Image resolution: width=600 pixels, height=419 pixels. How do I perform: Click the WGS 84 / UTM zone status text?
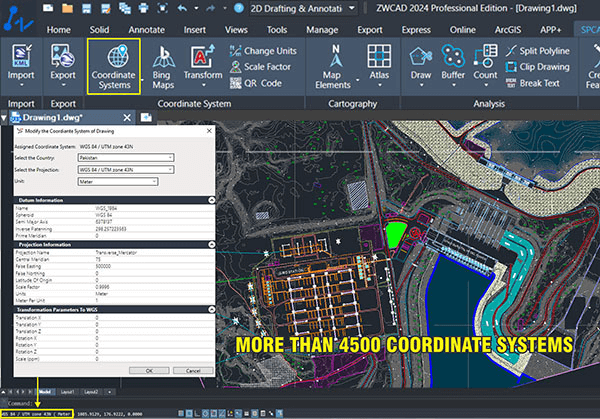[x=37, y=414]
